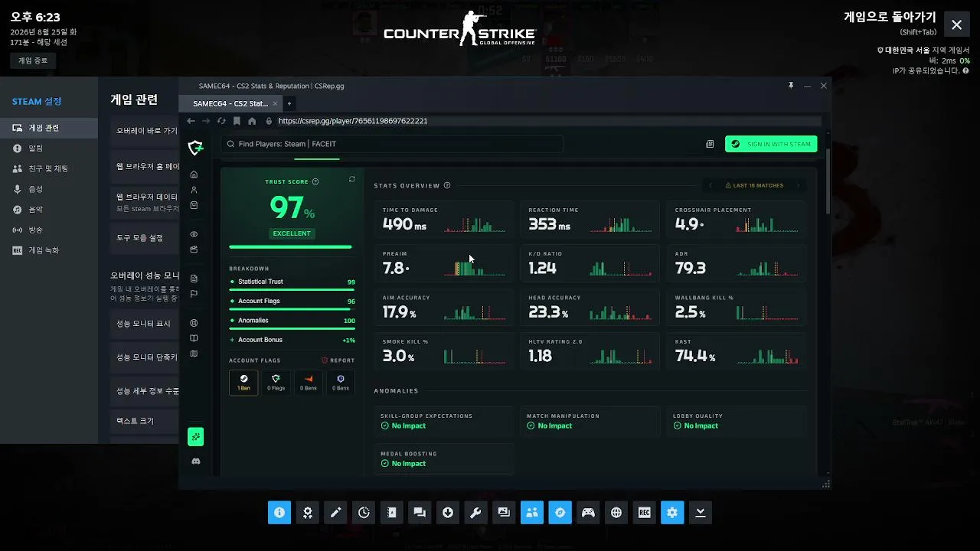This screenshot has height=551, width=980.
Task: Click the eye icon in CSRep's sidebar
Action: coord(194,234)
